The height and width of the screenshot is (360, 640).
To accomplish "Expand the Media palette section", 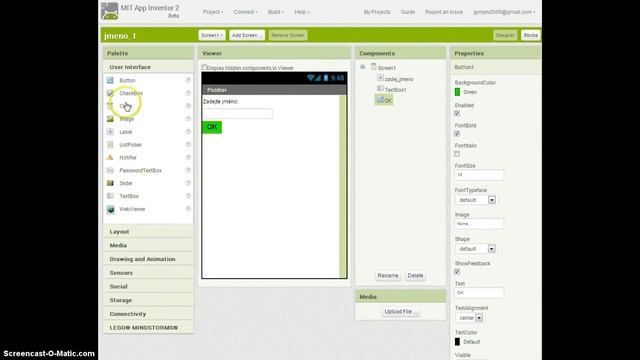I will [148, 245].
